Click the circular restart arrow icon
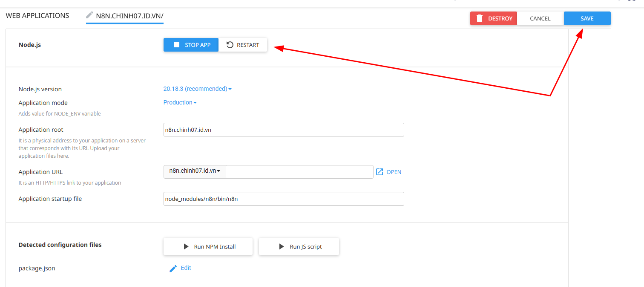This screenshot has height=287, width=644. point(230,45)
